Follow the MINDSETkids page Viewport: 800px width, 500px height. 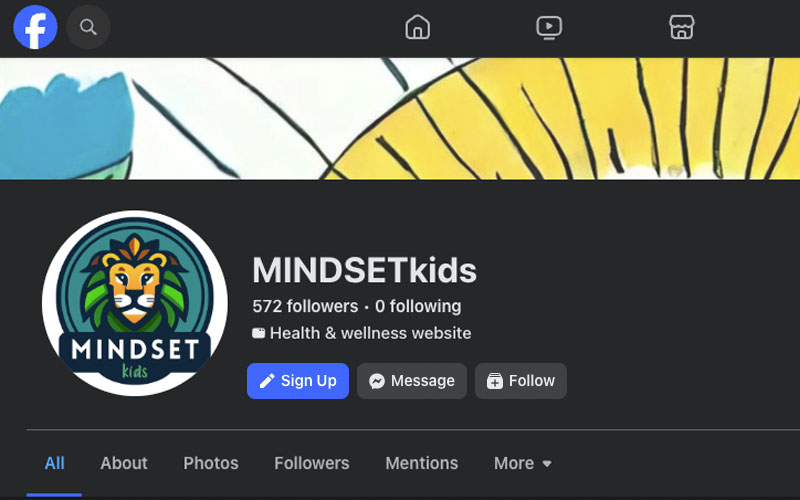coord(520,381)
